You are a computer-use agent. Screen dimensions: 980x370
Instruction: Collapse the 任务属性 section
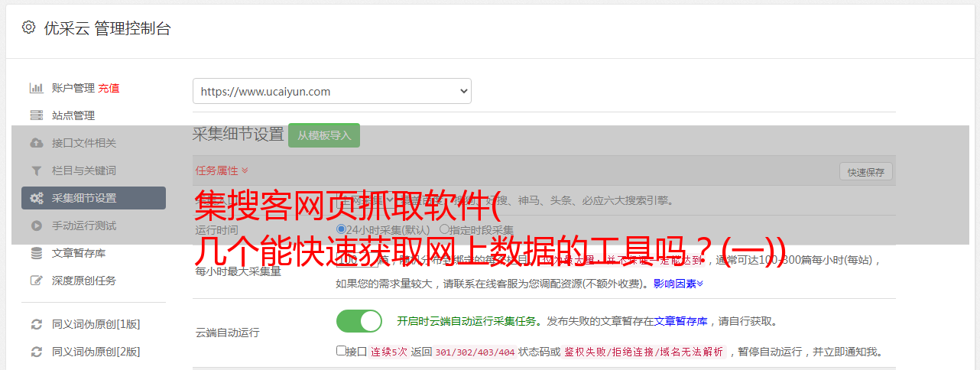click(222, 170)
